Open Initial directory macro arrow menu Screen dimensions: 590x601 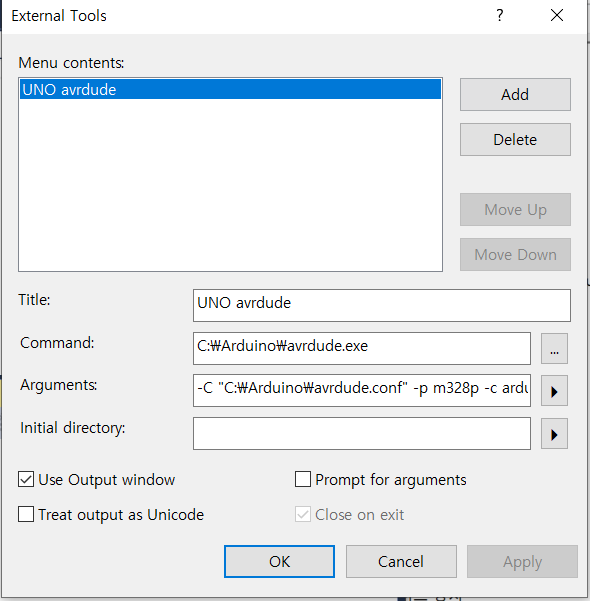(554, 434)
